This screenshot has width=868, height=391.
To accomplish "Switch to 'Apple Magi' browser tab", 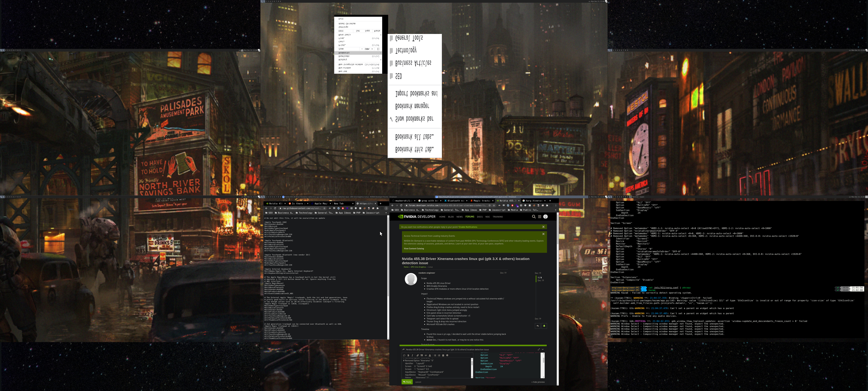I will (321, 203).
